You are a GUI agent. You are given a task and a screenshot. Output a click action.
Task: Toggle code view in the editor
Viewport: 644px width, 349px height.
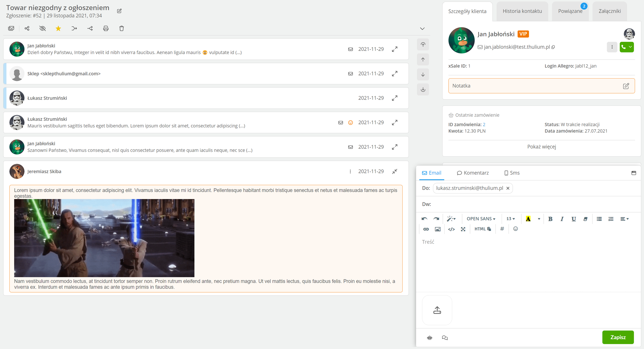point(451,229)
